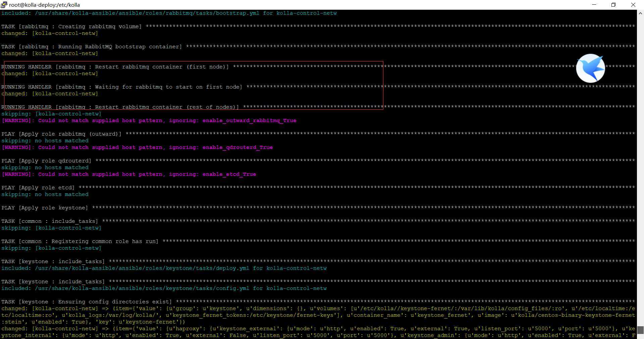Click the scrollbar thumb near bottom
644x339 pixels.
click(x=640, y=330)
